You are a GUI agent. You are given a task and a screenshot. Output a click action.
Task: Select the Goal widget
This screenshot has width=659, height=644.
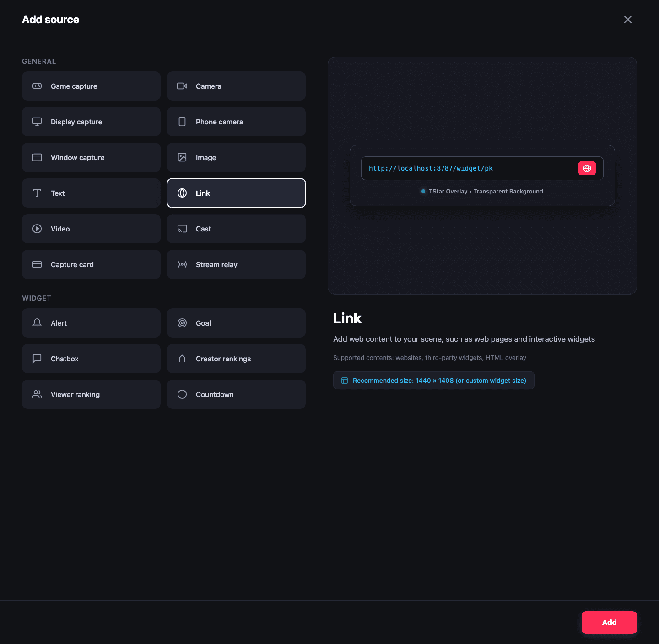tap(236, 323)
